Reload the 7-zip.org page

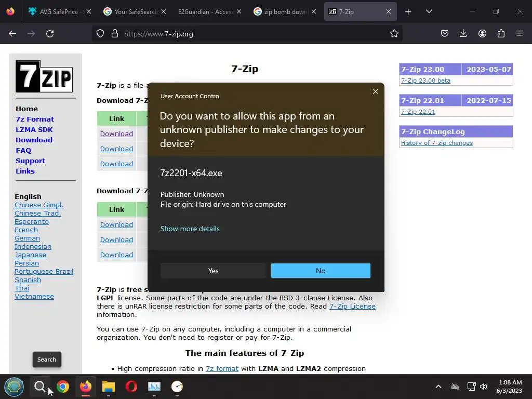point(50,34)
